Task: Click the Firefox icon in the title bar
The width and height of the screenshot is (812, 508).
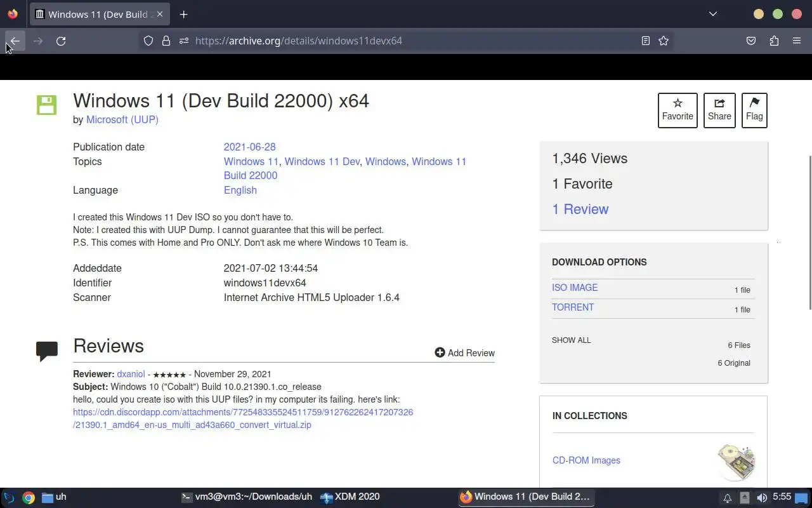Action: 13,14
